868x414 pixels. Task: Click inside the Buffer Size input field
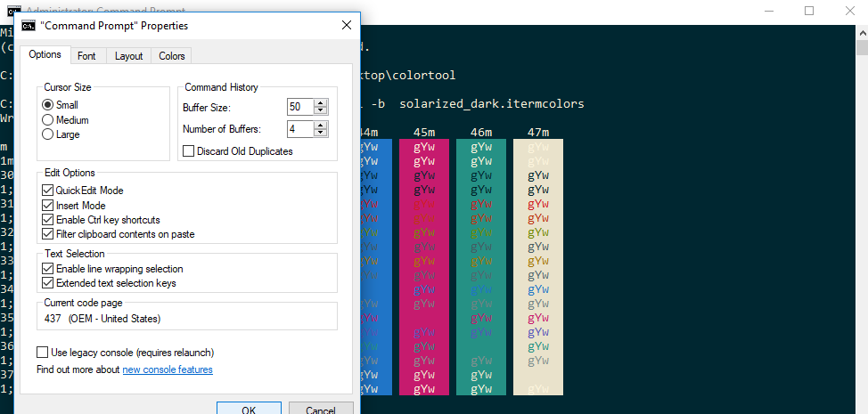tap(299, 107)
